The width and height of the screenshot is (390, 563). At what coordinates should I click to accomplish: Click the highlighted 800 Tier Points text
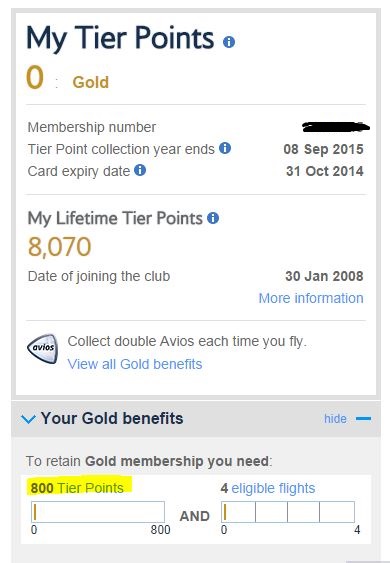click(77, 488)
